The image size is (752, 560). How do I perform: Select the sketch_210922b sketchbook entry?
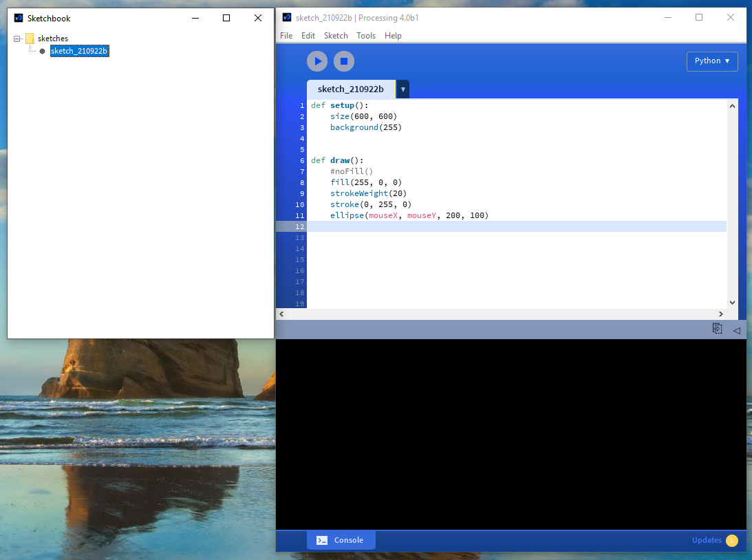pos(79,50)
